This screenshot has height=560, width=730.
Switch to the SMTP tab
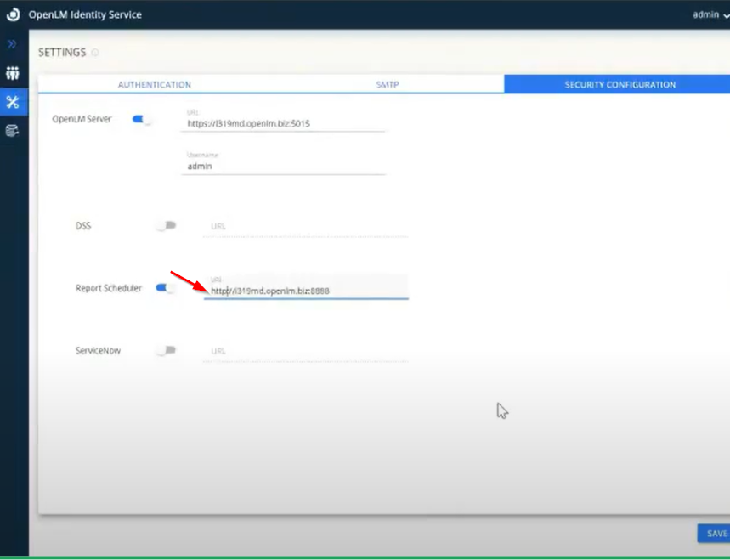click(x=388, y=85)
